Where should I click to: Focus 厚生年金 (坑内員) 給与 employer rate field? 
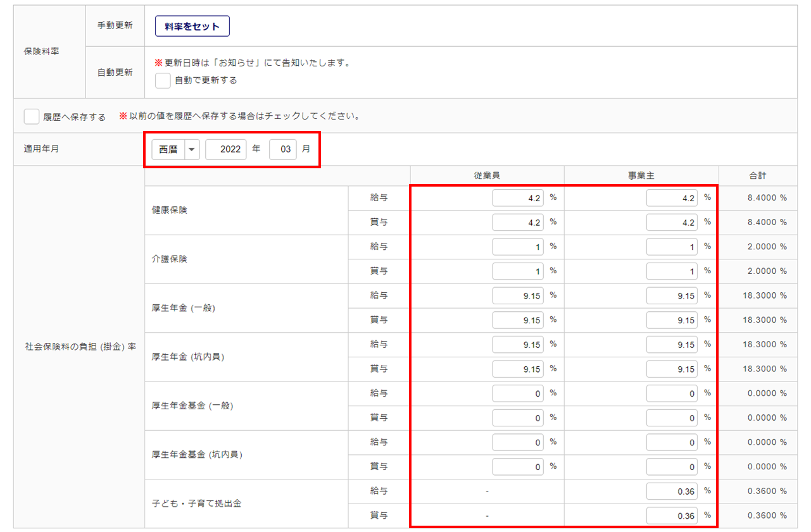[x=672, y=345]
